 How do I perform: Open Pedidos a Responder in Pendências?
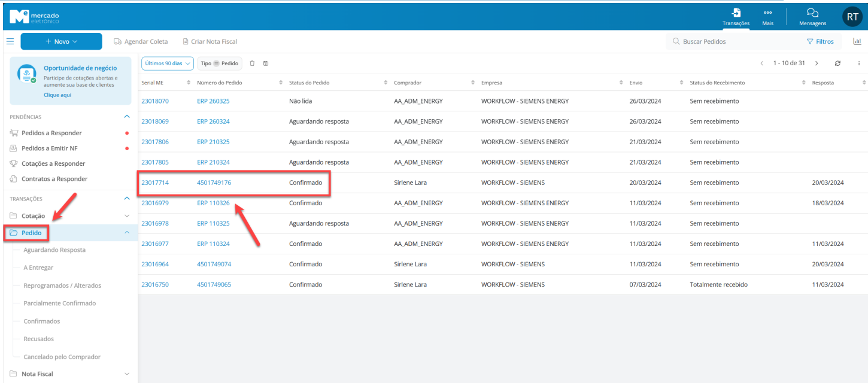(x=51, y=133)
